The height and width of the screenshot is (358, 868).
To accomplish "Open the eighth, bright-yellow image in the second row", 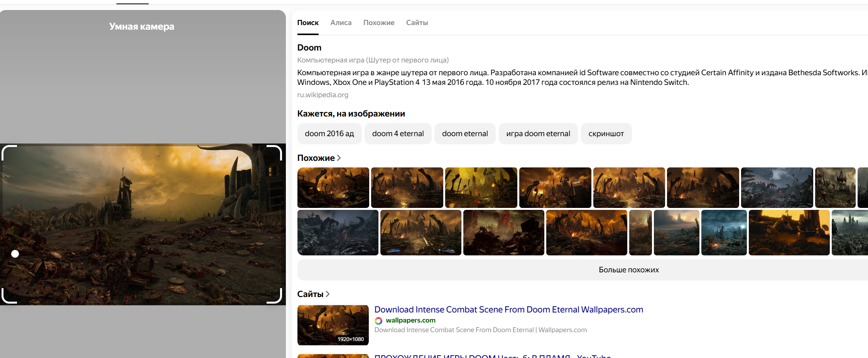I will click(x=789, y=233).
